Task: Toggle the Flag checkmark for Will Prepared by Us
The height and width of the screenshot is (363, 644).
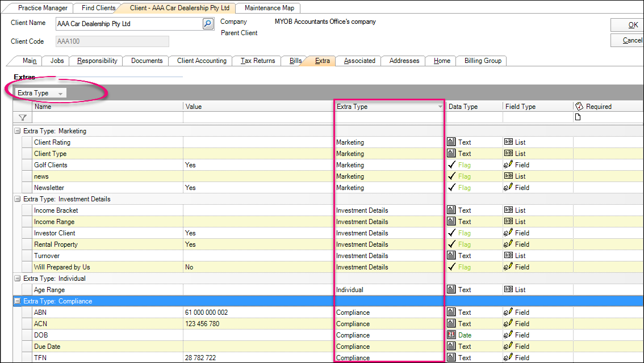Action: 452,267
